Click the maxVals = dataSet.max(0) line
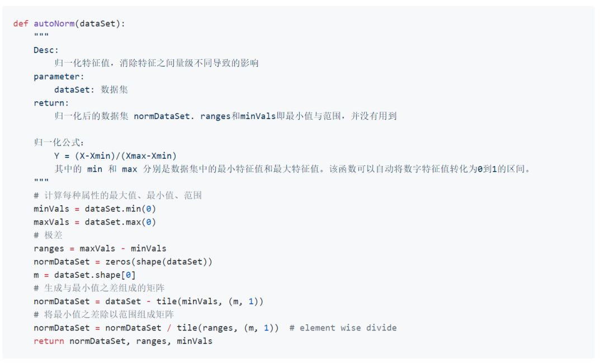 click(x=95, y=222)
